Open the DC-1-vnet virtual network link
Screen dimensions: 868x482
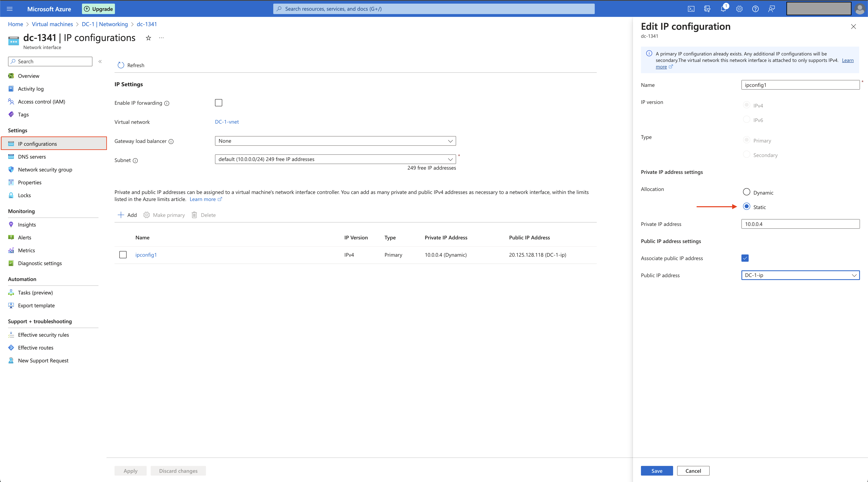[x=226, y=122]
